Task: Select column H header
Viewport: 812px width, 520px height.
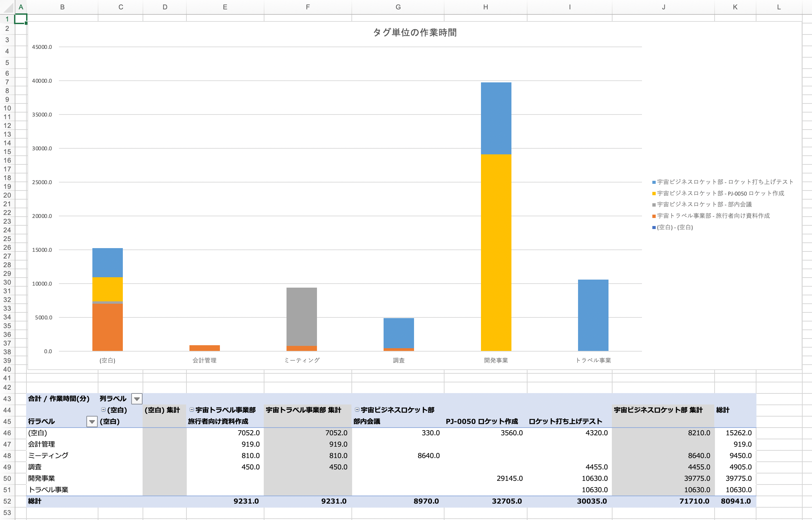Action: 485,7
